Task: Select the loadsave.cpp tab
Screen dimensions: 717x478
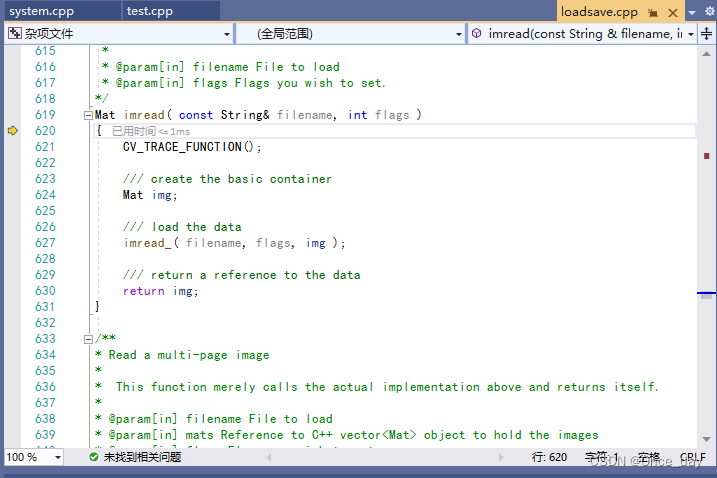Action: 599,12
